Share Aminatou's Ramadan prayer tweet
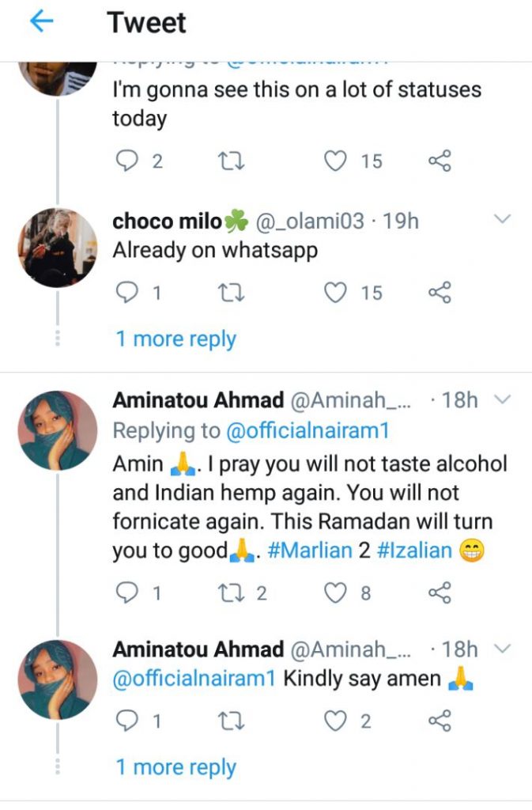532x810 pixels. [x=440, y=592]
